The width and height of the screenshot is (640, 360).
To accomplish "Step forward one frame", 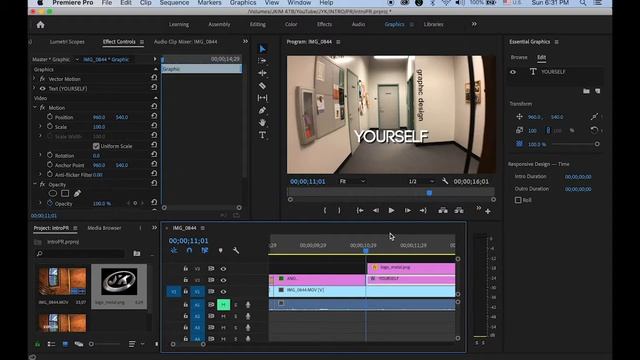I will 407,210.
